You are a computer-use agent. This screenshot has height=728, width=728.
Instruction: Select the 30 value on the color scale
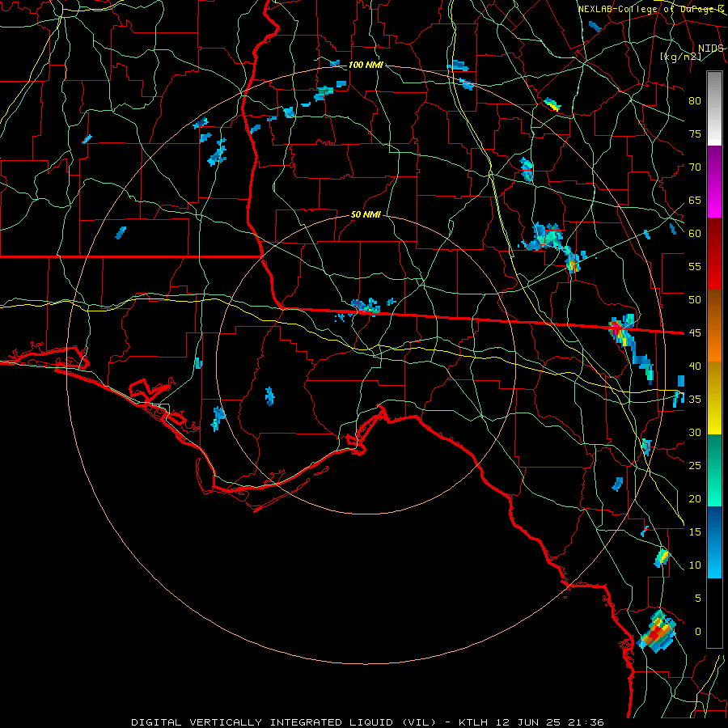(x=695, y=432)
